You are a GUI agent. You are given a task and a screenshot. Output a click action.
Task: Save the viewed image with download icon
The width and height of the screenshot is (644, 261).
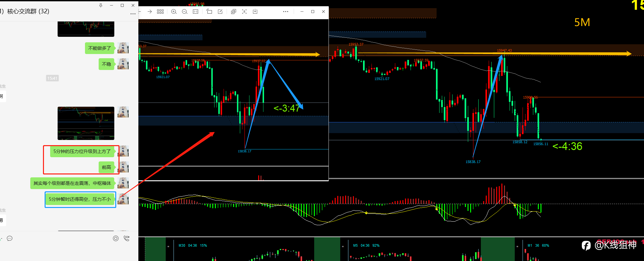pyautogui.click(x=255, y=12)
